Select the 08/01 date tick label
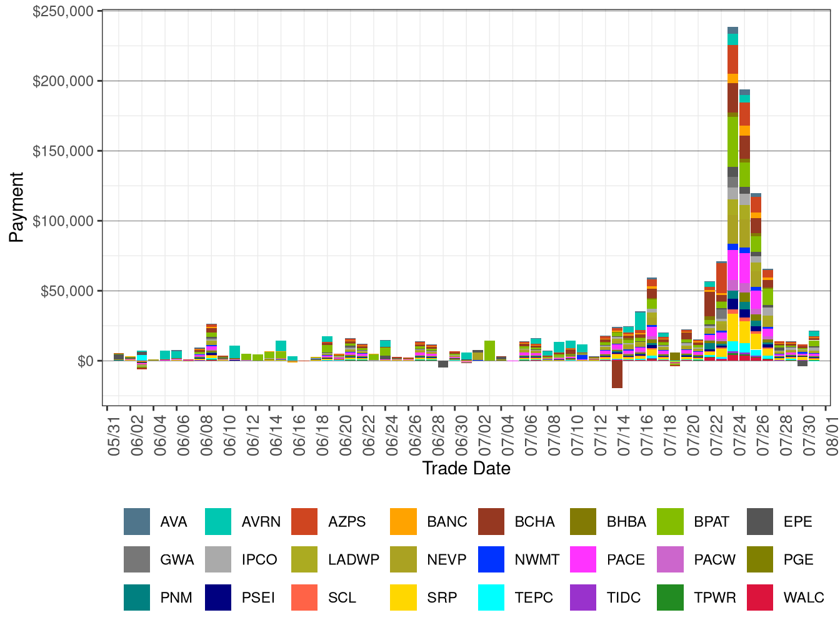Screen dimensions: 840x630 click(x=832, y=435)
